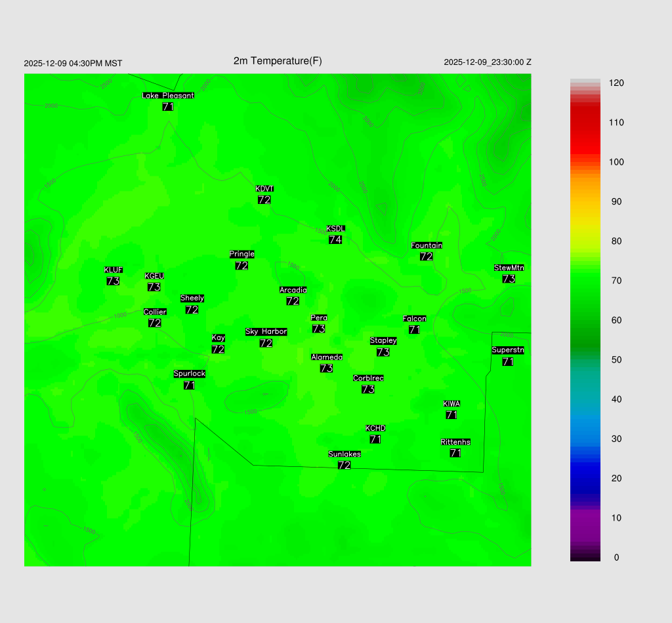
Task: Select the Fountain station label
Action: point(427,246)
